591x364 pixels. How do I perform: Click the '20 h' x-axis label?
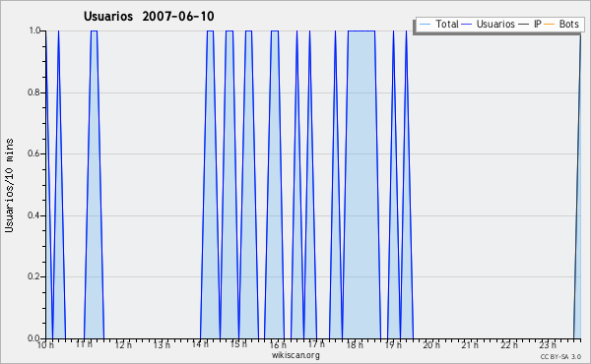pyautogui.click(x=431, y=344)
